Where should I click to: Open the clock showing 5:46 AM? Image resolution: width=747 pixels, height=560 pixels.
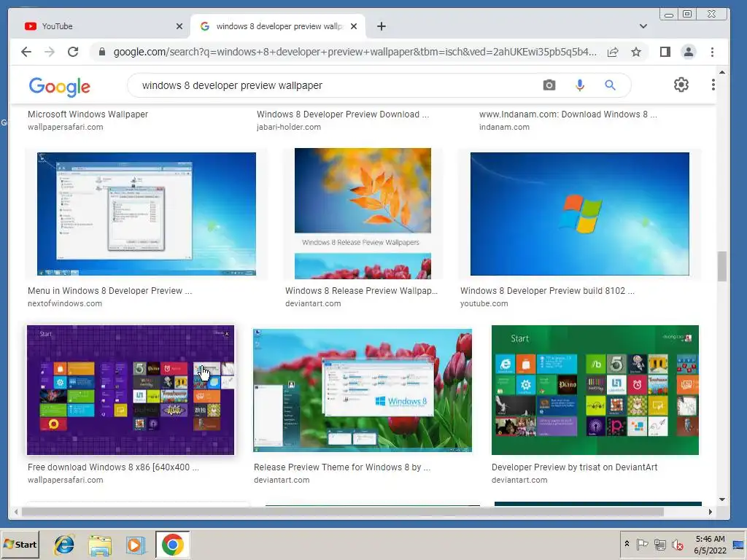click(710, 545)
